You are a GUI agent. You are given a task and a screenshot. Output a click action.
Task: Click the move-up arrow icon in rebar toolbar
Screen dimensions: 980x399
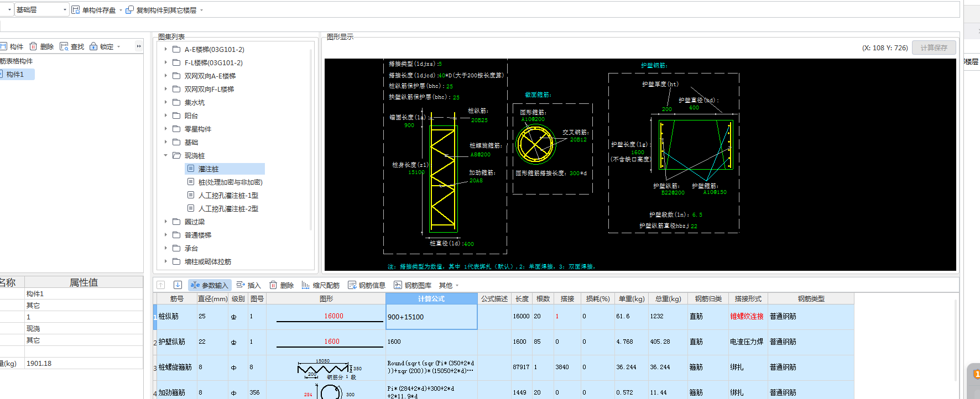pos(161,285)
